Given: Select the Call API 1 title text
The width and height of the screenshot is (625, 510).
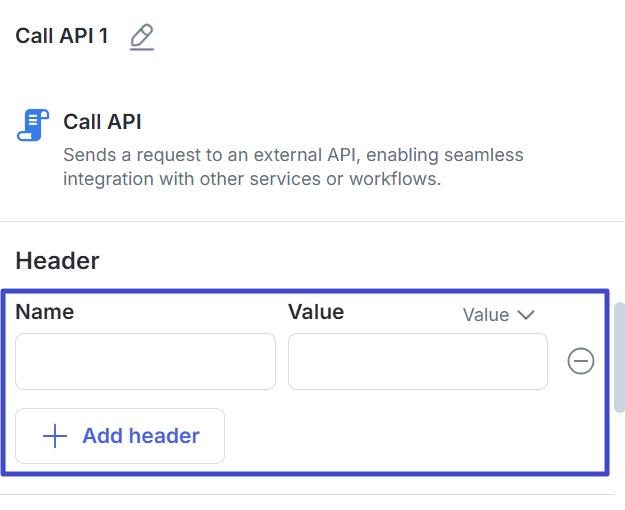Looking at the screenshot, I should (x=62, y=37).
